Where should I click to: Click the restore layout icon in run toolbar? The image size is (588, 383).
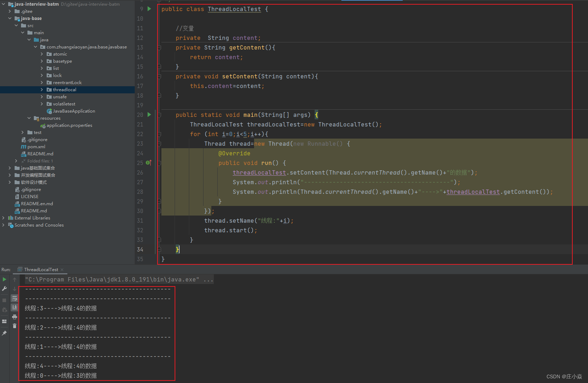(4, 321)
